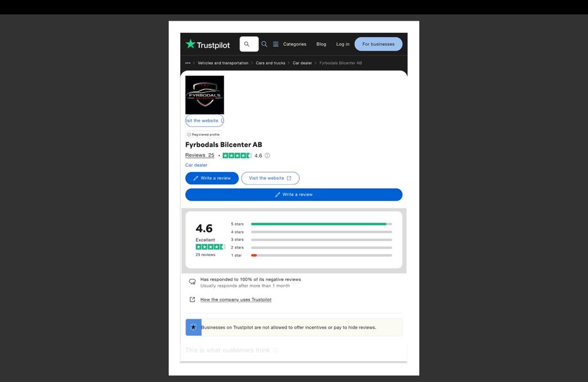Screen dimensions: 588x382
Task: Expand the breadcrumb ellipsis dots
Action: click(188, 63)
